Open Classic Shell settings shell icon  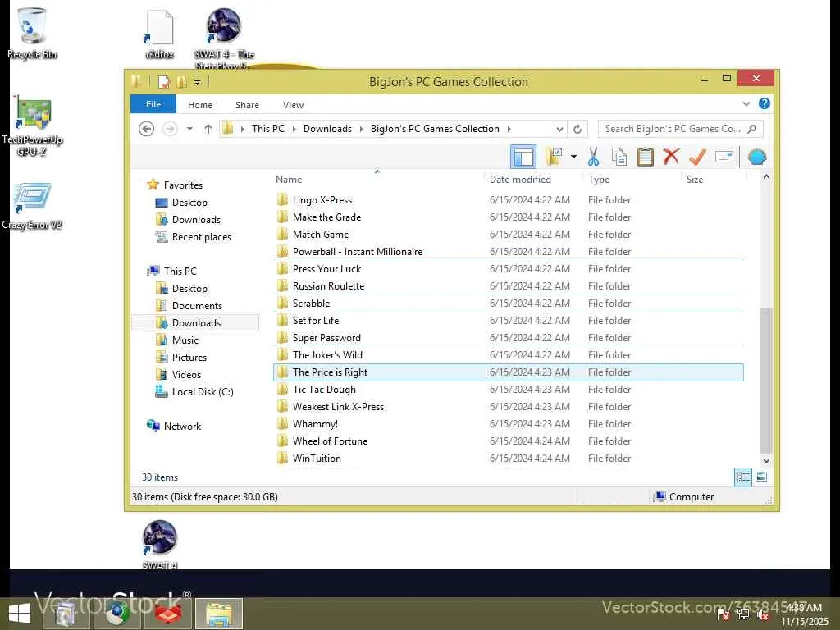click(x=757, y=157)
